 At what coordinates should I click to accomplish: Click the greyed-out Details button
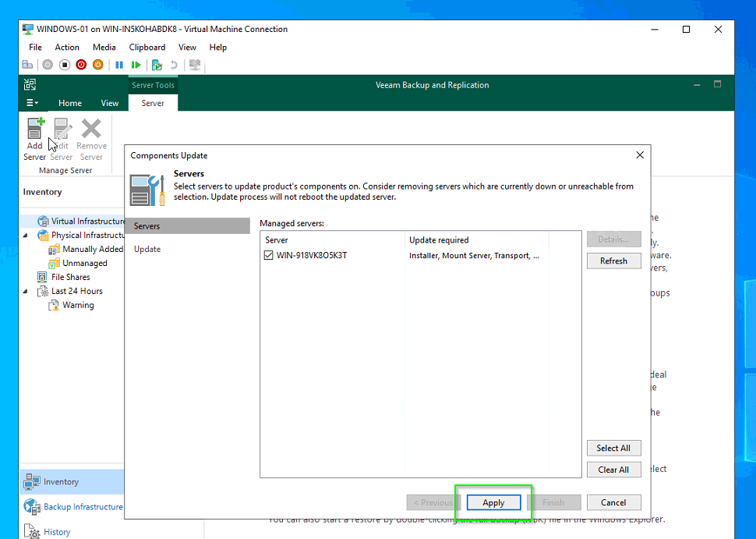(x=613, y=239)
